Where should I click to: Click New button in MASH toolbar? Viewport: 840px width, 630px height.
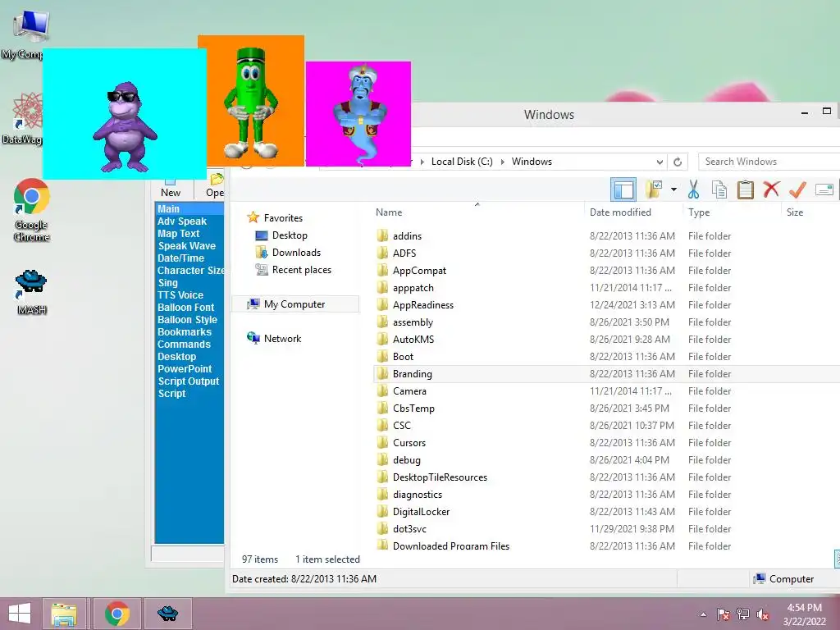tap(171, 187)
